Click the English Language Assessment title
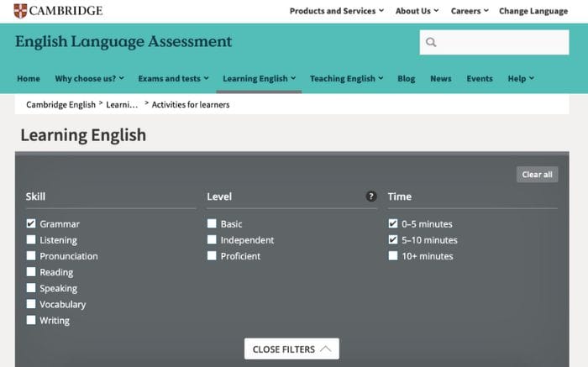588x367 pixels. click(123, 42)
